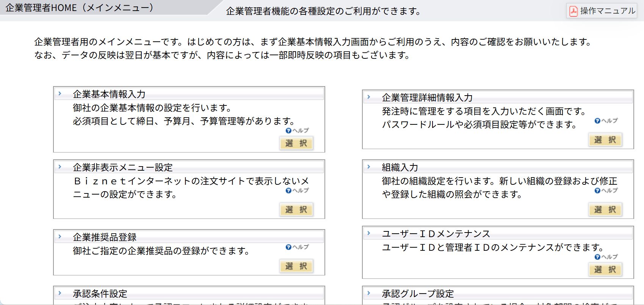Select the 組織入力 heading
644x305 pixels.
click(x=400, y=167)
